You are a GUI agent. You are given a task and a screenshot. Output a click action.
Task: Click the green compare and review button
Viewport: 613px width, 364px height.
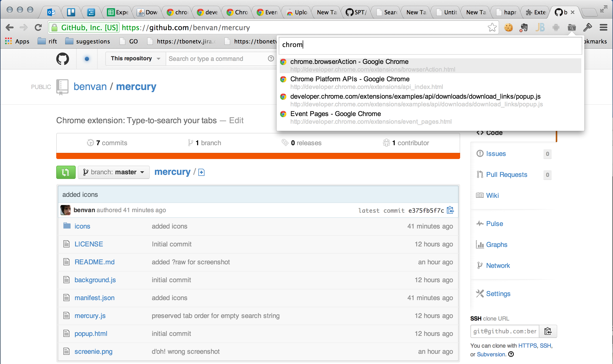[66, 172]
